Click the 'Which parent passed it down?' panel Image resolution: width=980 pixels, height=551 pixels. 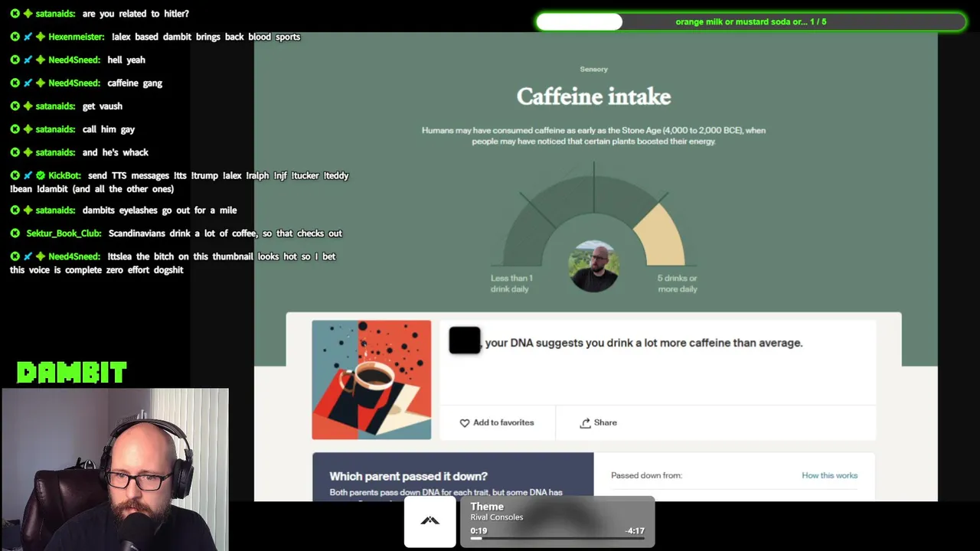click(452, 477)
